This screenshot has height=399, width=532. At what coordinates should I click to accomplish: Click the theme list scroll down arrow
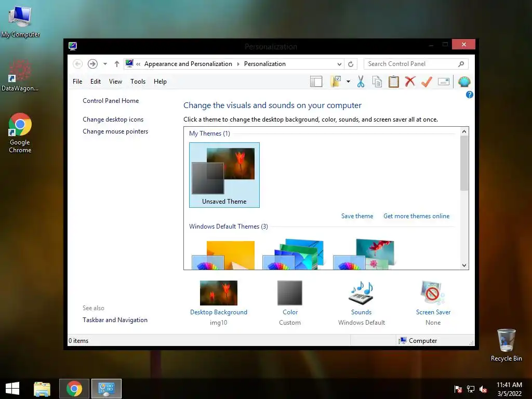pyautogui.click(x=464, y=265)
